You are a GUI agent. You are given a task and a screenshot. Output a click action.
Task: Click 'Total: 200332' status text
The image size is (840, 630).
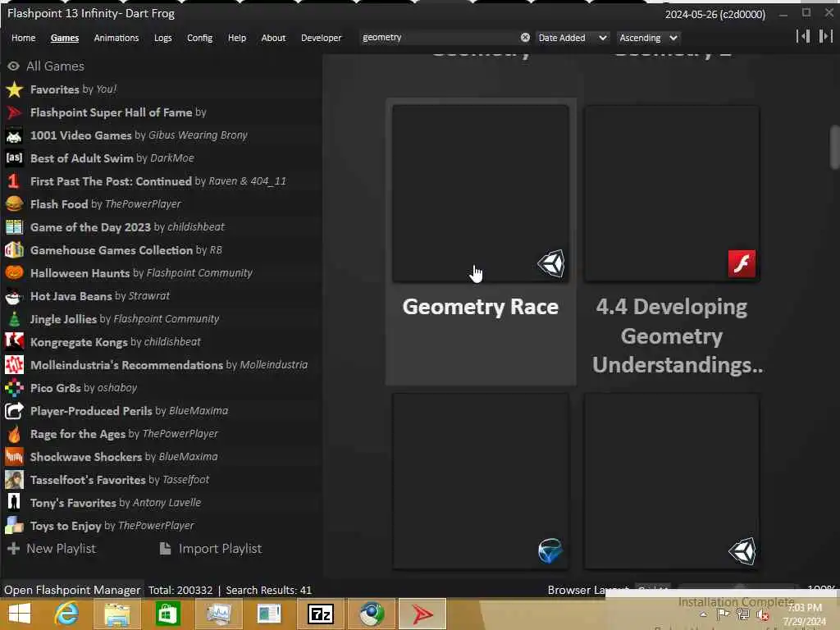(x=180, y=590)
